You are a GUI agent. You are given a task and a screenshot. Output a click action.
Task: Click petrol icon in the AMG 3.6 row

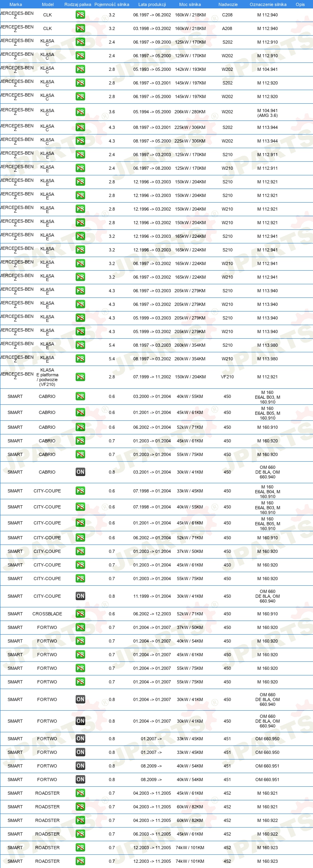[80, 112]
